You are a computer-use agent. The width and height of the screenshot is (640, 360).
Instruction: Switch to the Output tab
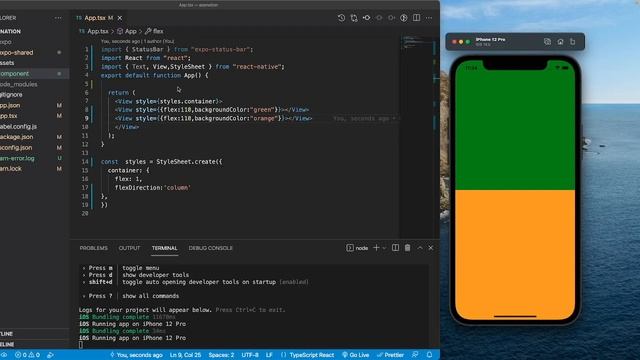point(129,248)
